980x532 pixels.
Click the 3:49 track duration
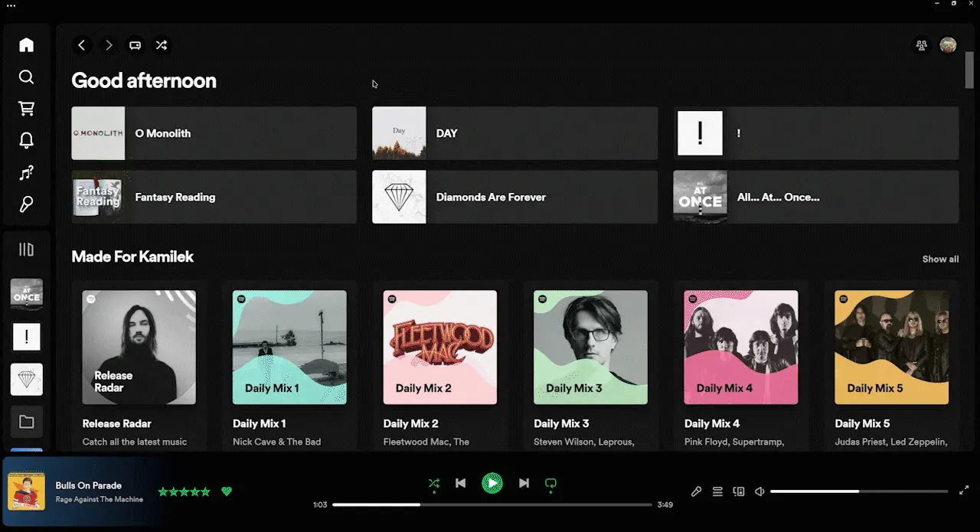665,505
